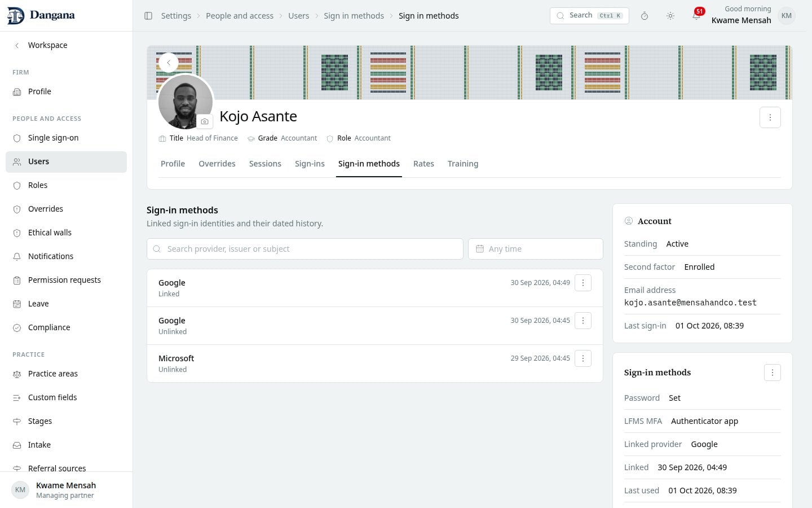Open options for unlinked Google entry

coord(583,321)
